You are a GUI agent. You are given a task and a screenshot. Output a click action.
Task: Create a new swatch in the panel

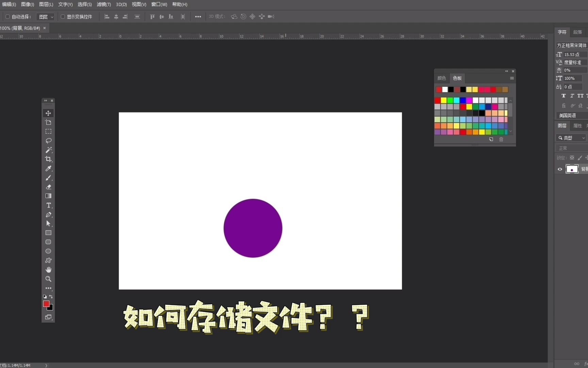pos(491,139)
